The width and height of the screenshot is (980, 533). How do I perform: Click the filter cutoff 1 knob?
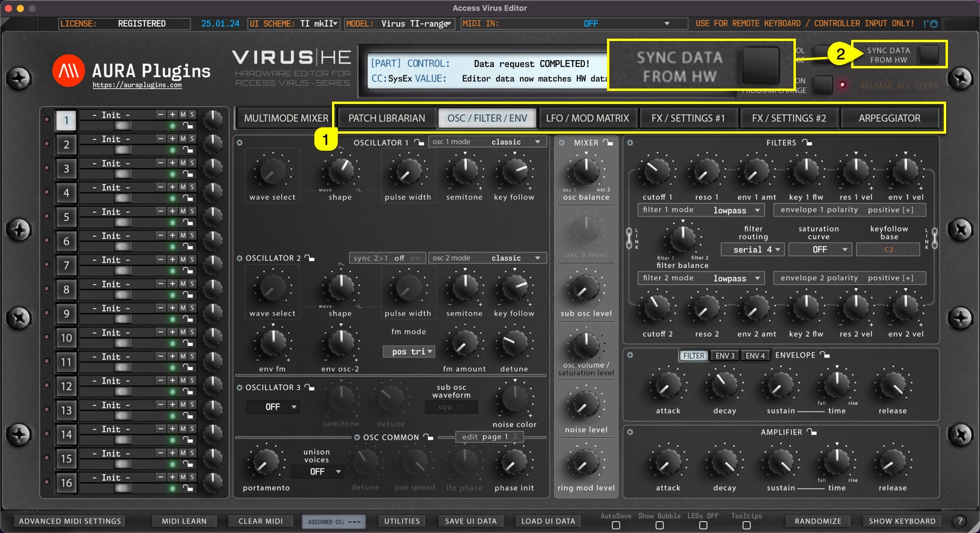tap(657, 172)
